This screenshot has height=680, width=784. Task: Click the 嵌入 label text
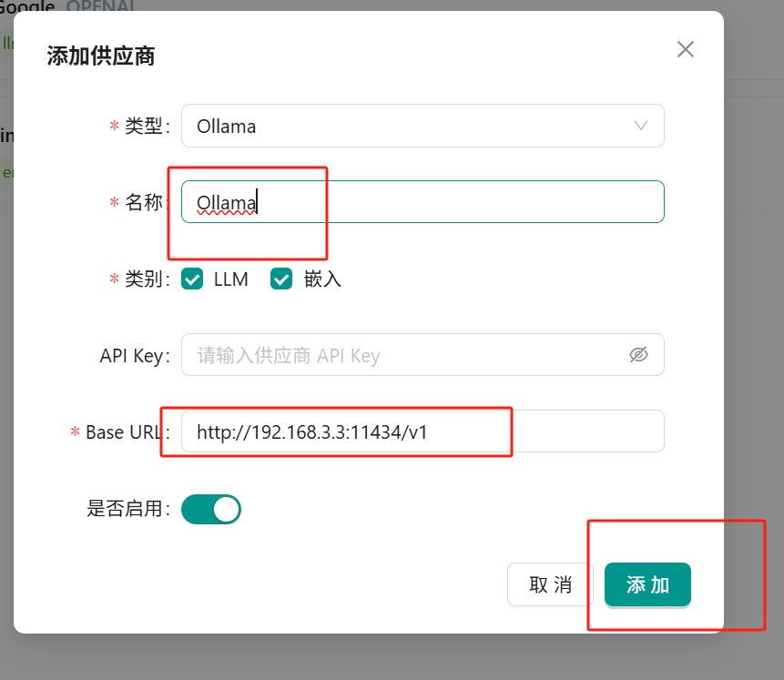pyautogui.click(x=322, y=279)
